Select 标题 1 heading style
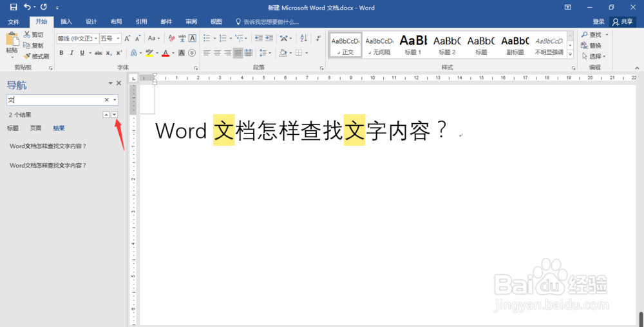The width and height of the screenshot is (644, 327). click(x=413, y=45)
